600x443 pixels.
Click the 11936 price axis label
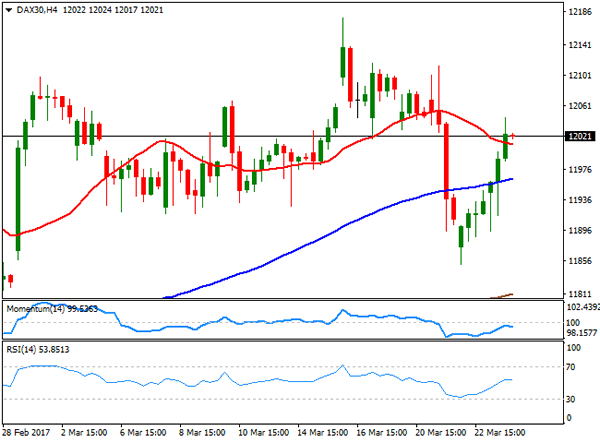click(580, 200)
